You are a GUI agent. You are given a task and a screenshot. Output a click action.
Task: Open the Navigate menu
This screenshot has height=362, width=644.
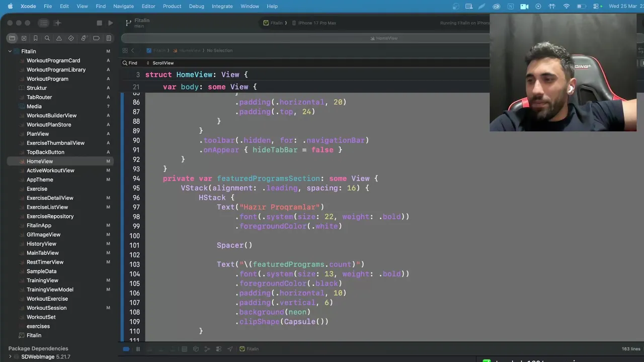click(123, 6)
